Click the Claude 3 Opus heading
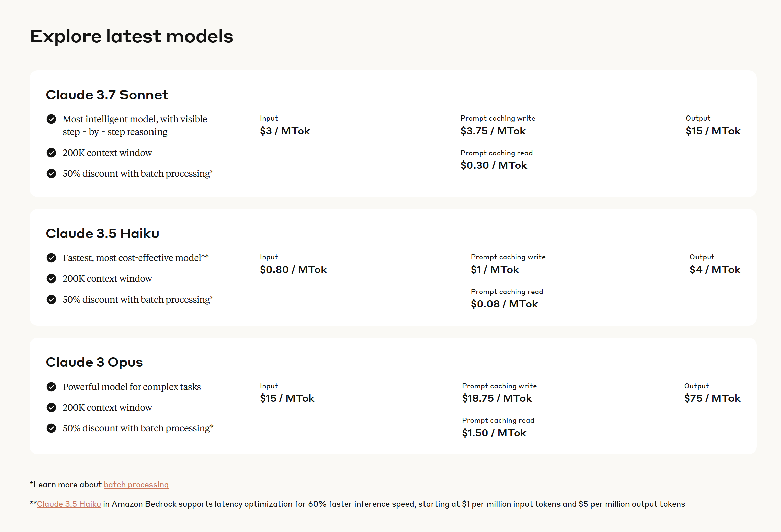 coord(94,362)
